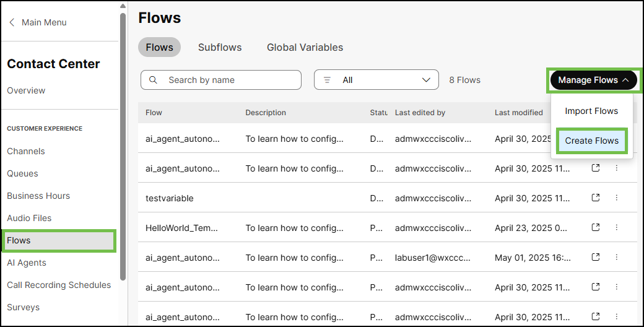
Task: Launch the HelloWorld_Tem flow via its open icon
Action: [x=596, y=227]
